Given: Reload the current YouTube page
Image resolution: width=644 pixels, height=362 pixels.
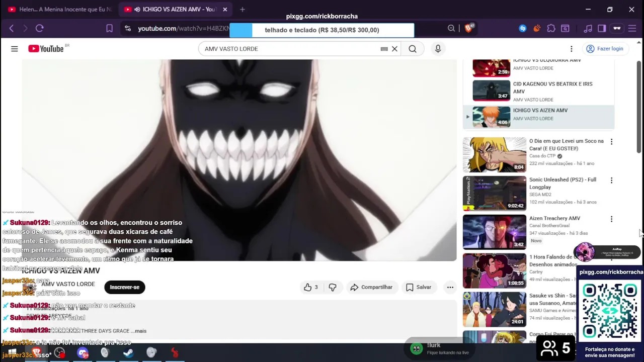Looking at the screenshot, I should (40, 29).
